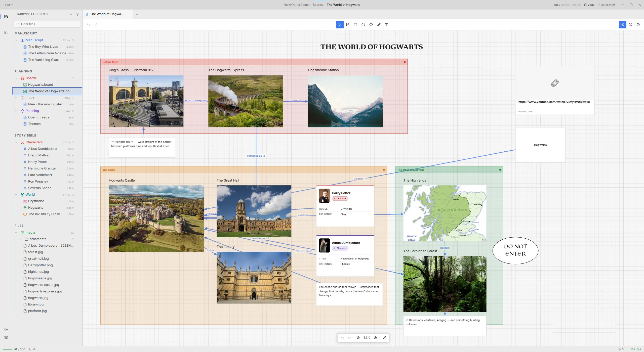This screenshot has height=352, width=644.
Task: Click HarryPotterDemo in the breadcrumb
Action: (x=296, y=5)
